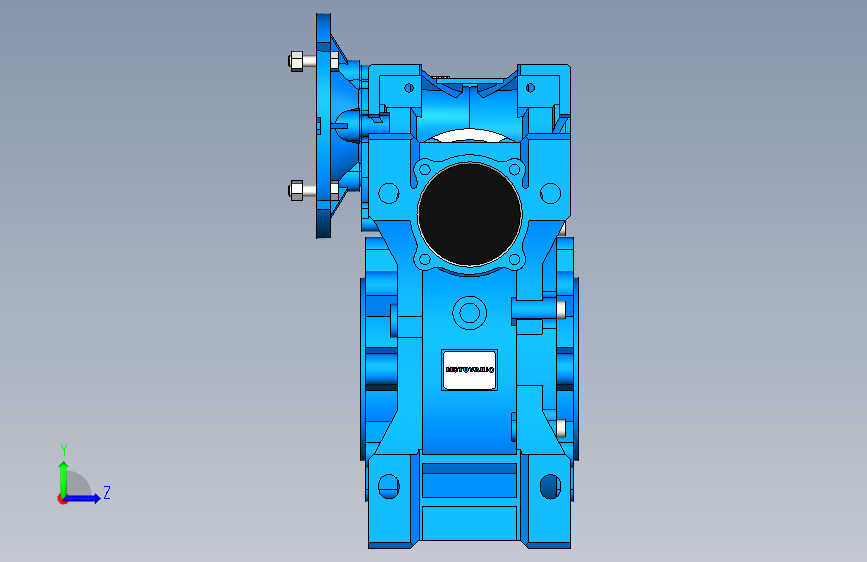
Task: Select the upper white pin on the right side
Action: coord(560,309)
